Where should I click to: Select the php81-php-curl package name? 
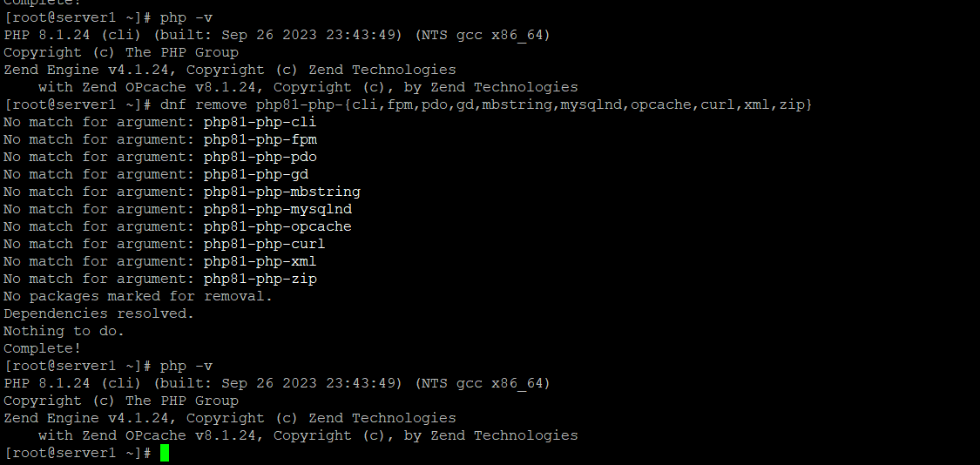tap(264, 244)
